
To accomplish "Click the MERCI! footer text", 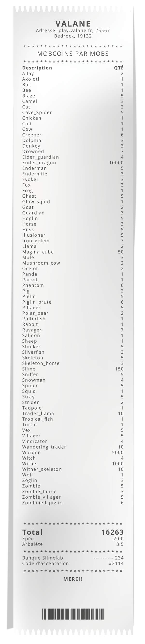I will (x=73, y=579).
